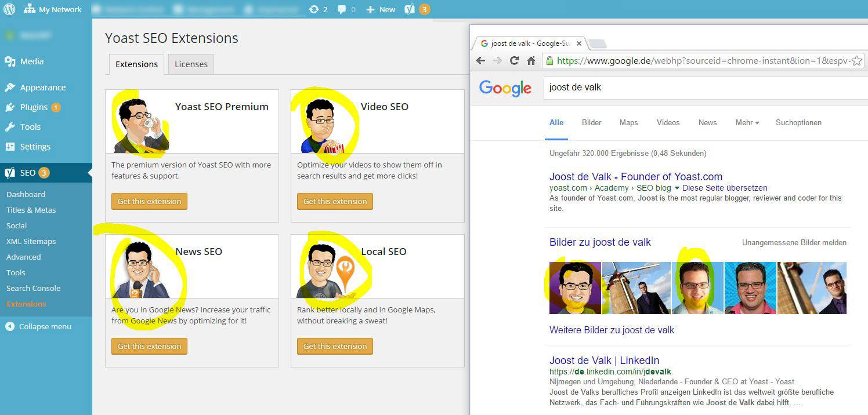
Task: Open the 'Joost de Valk | LinkedIn' result
Action: click(x=604, y=361)
